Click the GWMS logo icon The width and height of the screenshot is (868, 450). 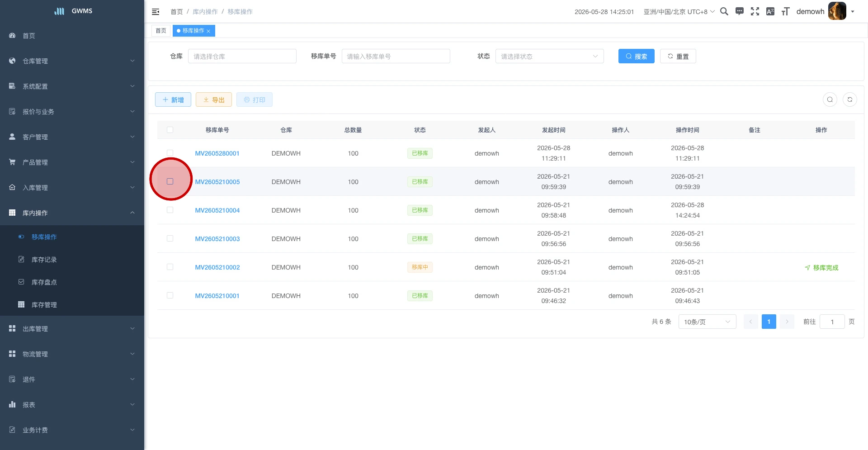(x=59, y=11)
